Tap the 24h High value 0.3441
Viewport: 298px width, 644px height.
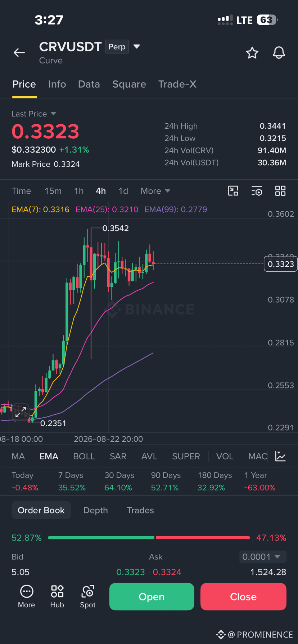pyautogui.click(x=273, y=126)
